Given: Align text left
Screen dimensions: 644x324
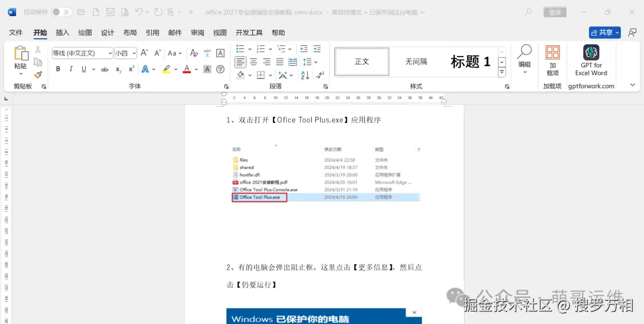Looking at the screenshot, I should click(241, 62).
